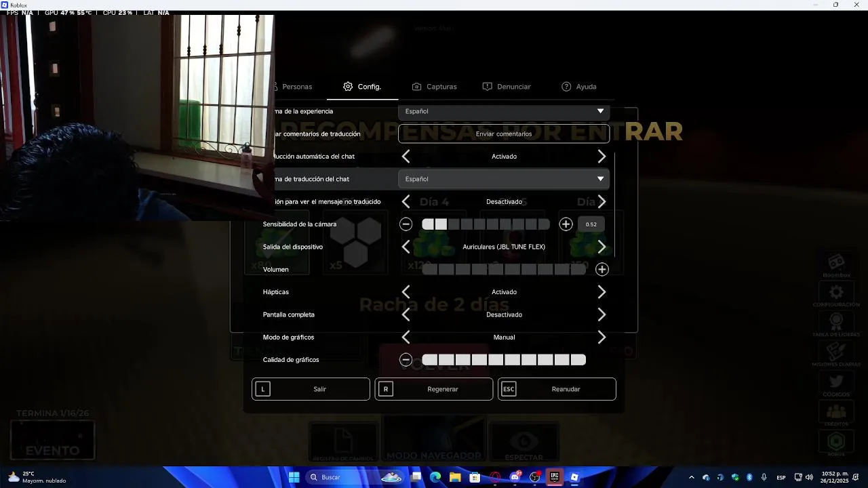Screen dimensions: 868x488
Task: Lower Calidad de gráficos with minus icon
Action: pos(406,360)
